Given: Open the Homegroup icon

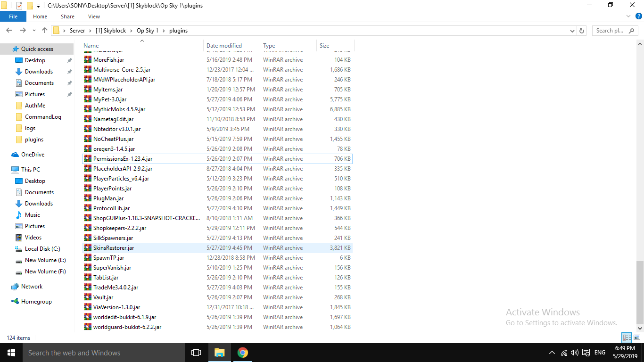Looking at the screenshot, I should coord(15,302).
